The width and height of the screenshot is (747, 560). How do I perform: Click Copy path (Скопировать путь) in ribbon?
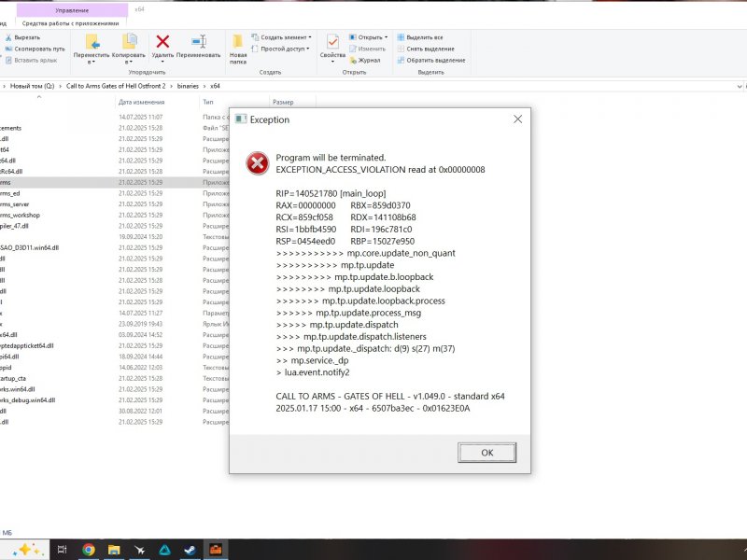[x=35, y=49]
